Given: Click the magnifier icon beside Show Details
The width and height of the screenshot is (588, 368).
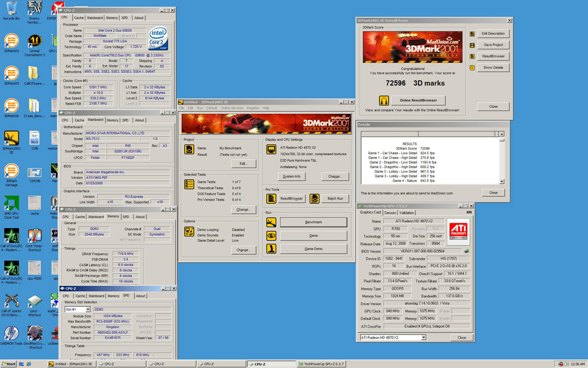Looking at the screenshot, I should pyautogui.click(x=472, y=68).
